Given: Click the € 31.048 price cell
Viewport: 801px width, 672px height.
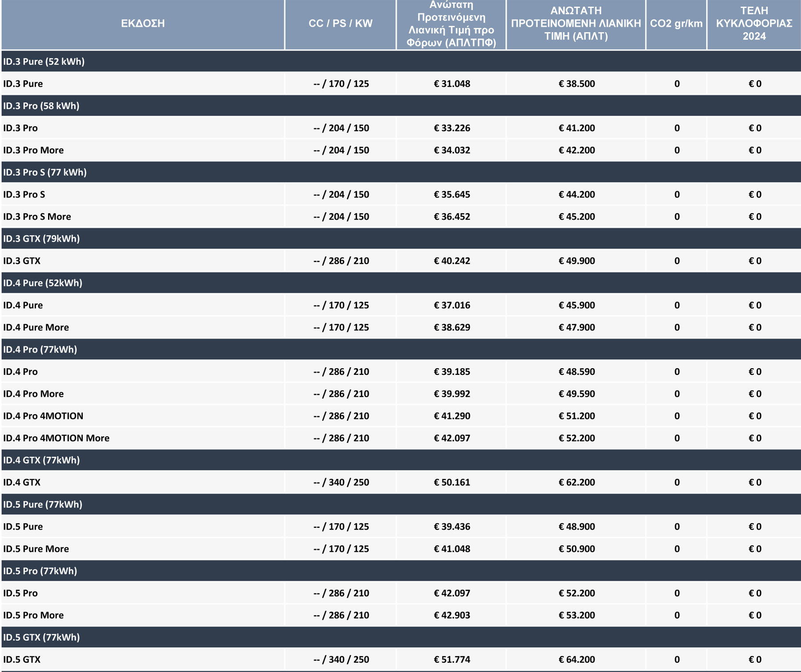Looking at the screenshot, I should [x=452, y=84].
